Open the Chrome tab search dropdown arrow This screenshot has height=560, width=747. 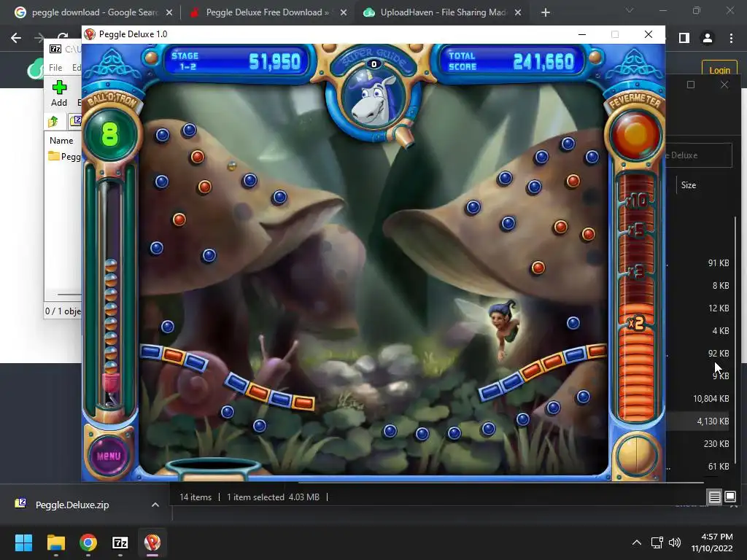630,10
